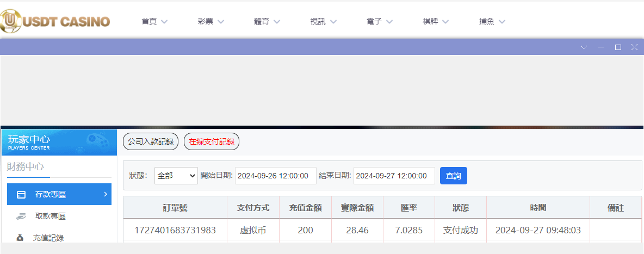Image resolution: width=644 pixels, height=254 pixels.
Task: Open the 存款專區 sidebar item
Action: pos(59,194)
